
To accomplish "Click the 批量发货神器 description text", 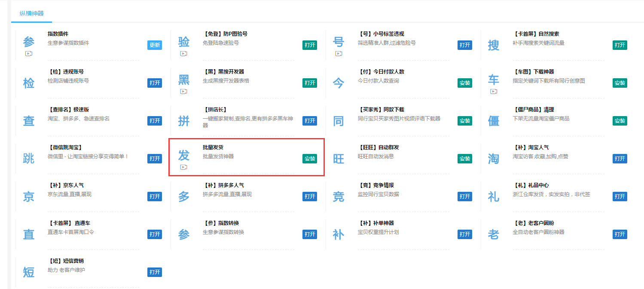I will tap(218, 157).
